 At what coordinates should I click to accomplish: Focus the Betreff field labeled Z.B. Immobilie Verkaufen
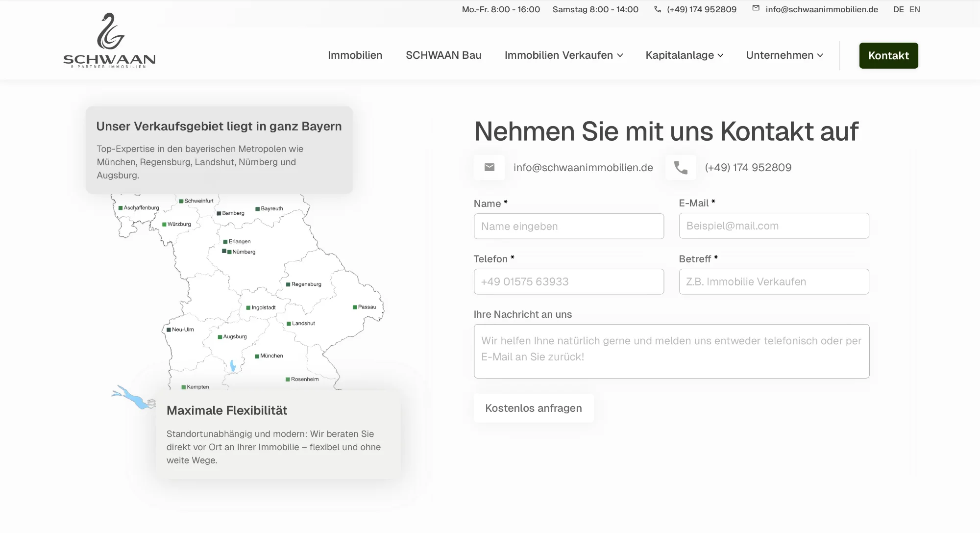click(x=774, y=281)
